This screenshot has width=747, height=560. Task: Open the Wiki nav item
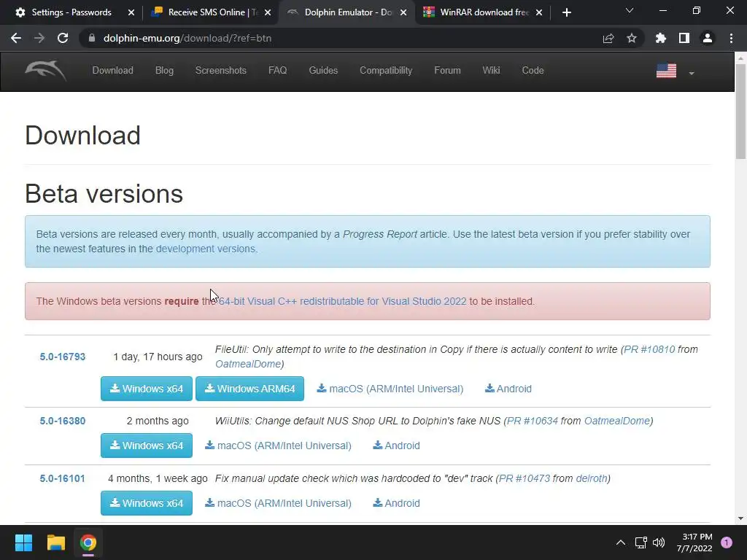tap(491, 71)
